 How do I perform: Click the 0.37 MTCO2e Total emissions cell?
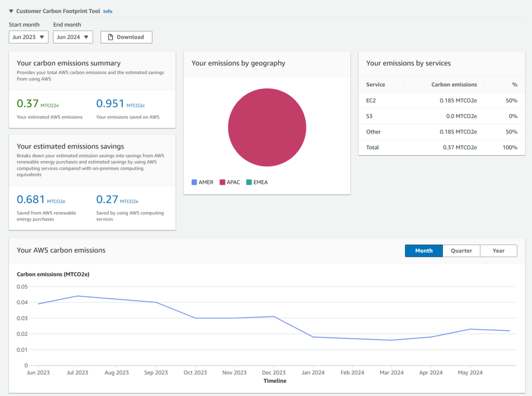[460, 147]
